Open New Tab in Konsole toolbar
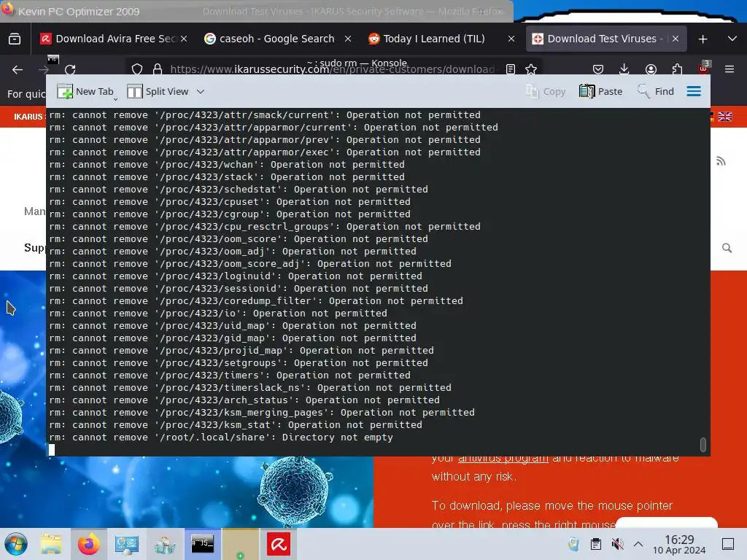The height and width of the screenshot is (560, 747). click(85, 91)
